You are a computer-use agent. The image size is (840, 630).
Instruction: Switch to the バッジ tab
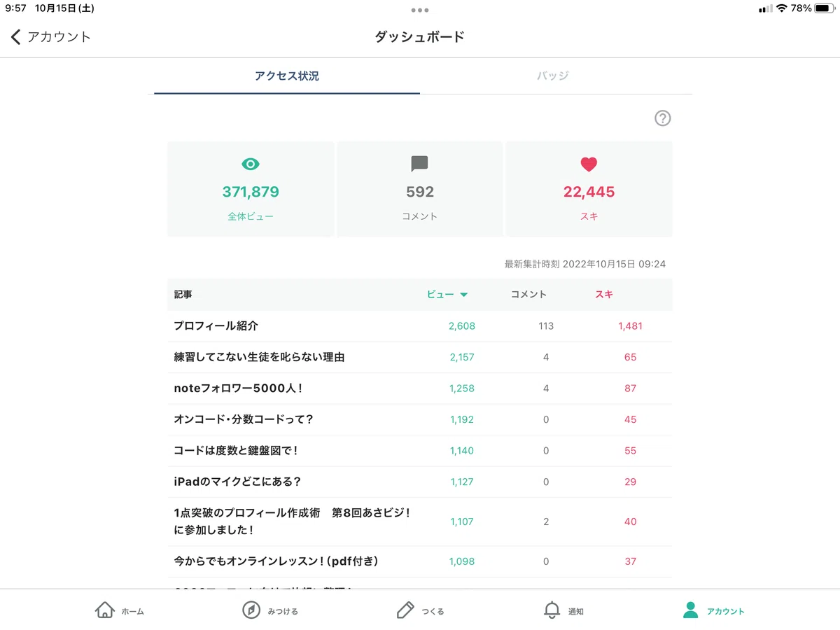click(552, 76)
